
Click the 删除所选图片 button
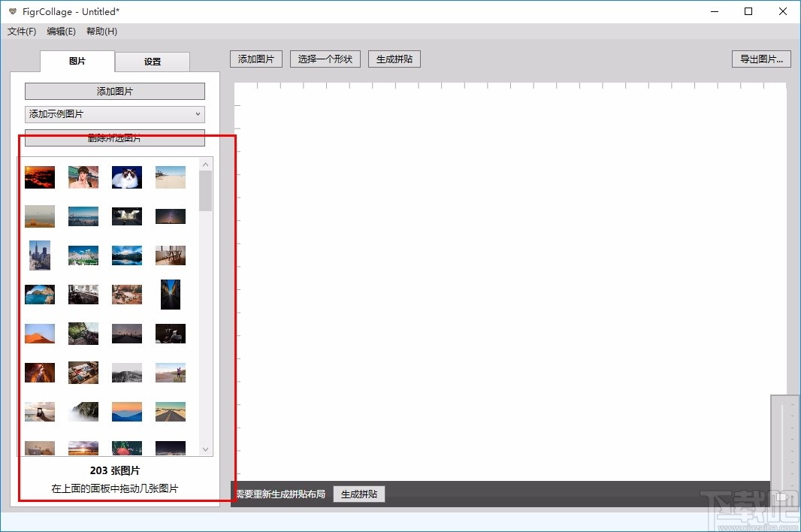[114, 138]
